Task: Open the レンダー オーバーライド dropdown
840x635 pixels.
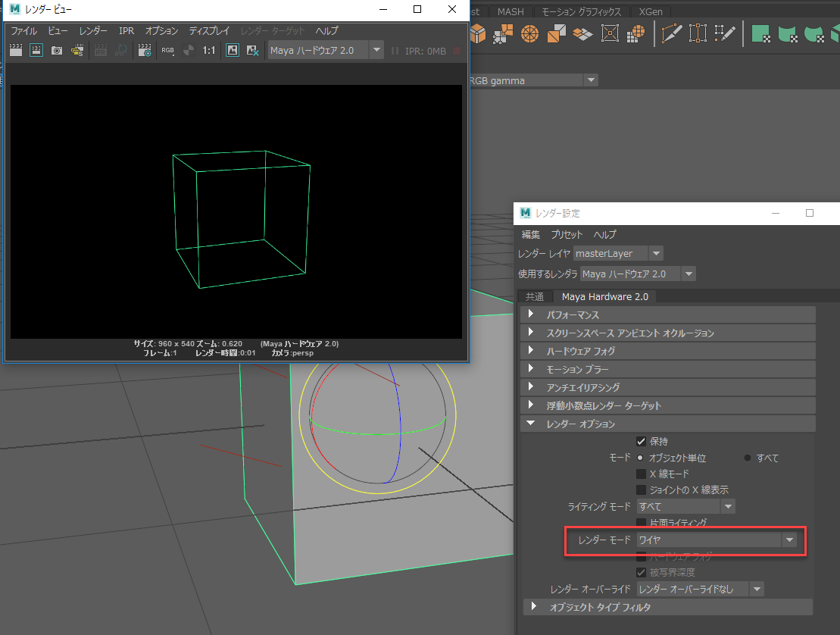Action: point(757,589)
